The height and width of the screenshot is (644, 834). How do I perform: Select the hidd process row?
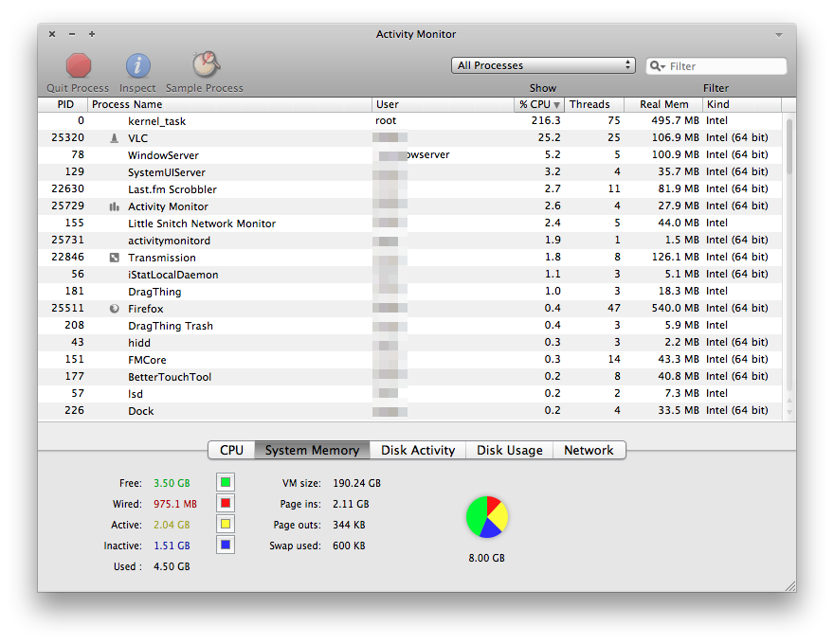410,343
